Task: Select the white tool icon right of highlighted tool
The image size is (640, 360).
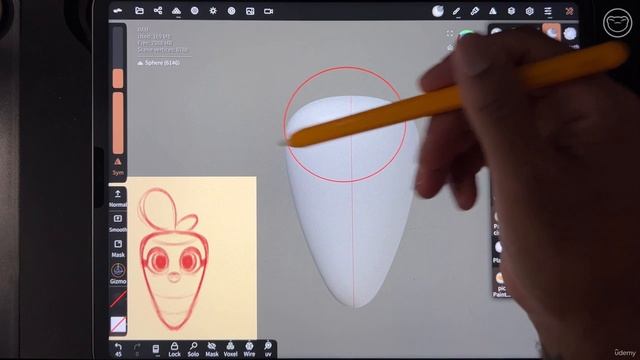Action: coord(570,33)
